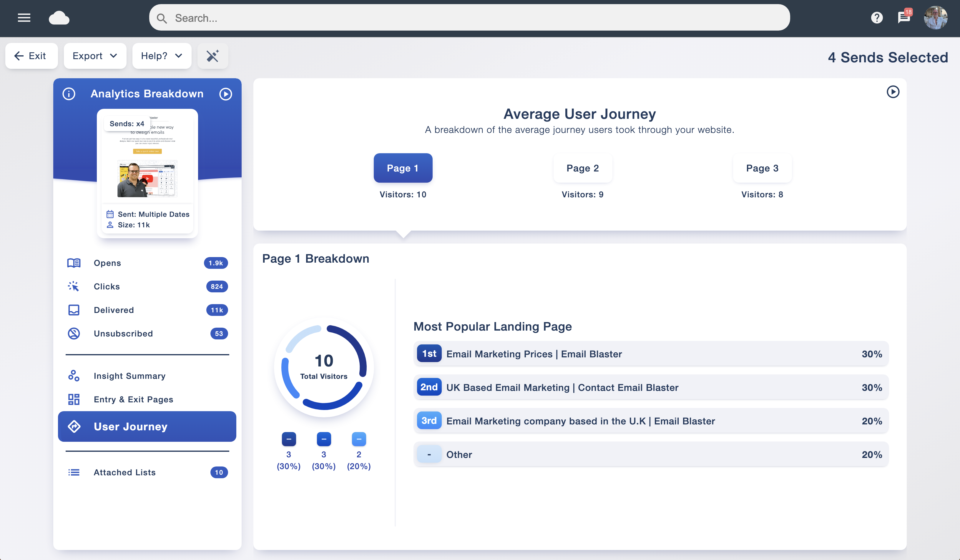Toggle the light blue 2 (20%) legend
960x560 pixels.
tap(359, 439)
